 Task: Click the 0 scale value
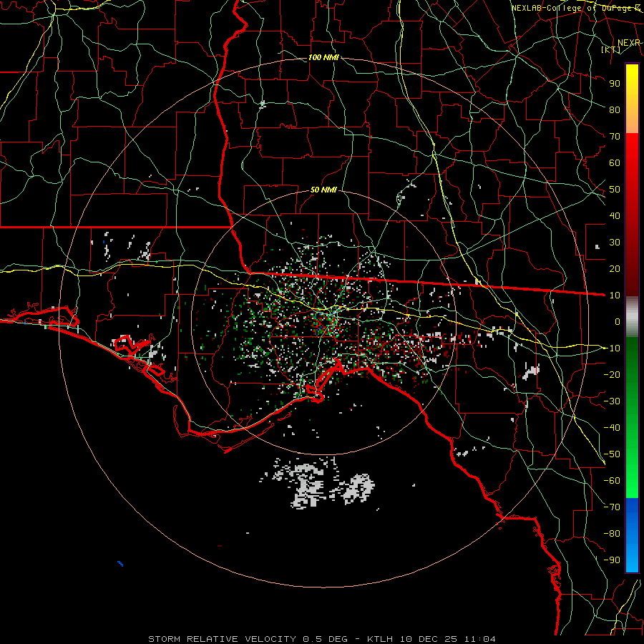point(618,321)
